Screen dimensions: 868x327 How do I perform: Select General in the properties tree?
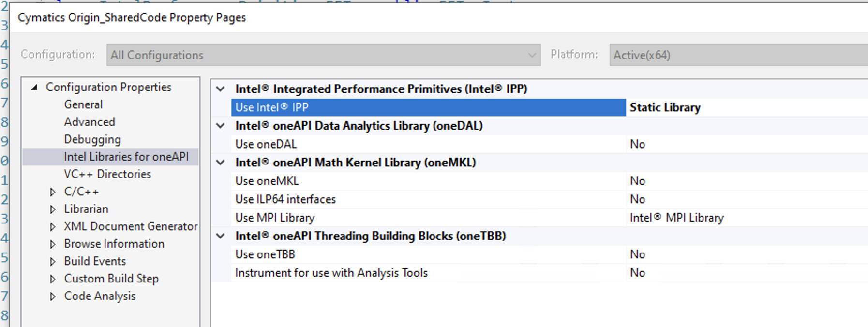(x=83, y=104)
